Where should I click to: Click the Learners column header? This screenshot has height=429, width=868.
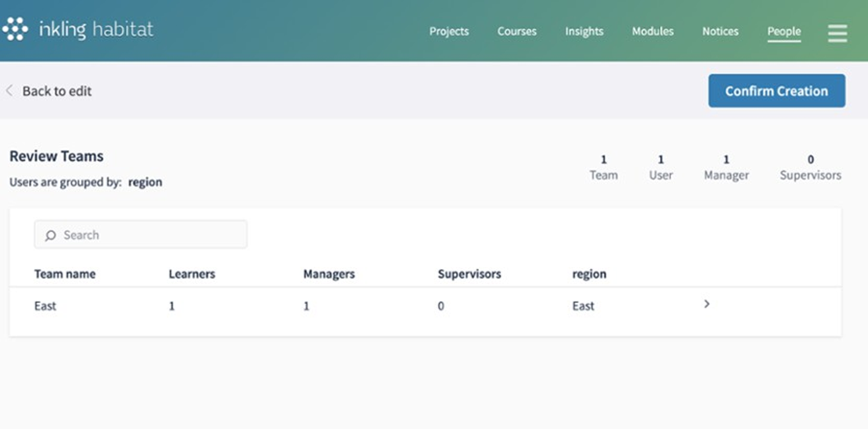[192, 274]
